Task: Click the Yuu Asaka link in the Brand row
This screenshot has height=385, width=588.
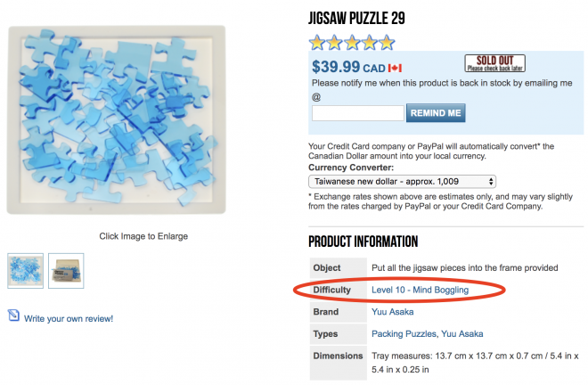Action: click(392, 312)
